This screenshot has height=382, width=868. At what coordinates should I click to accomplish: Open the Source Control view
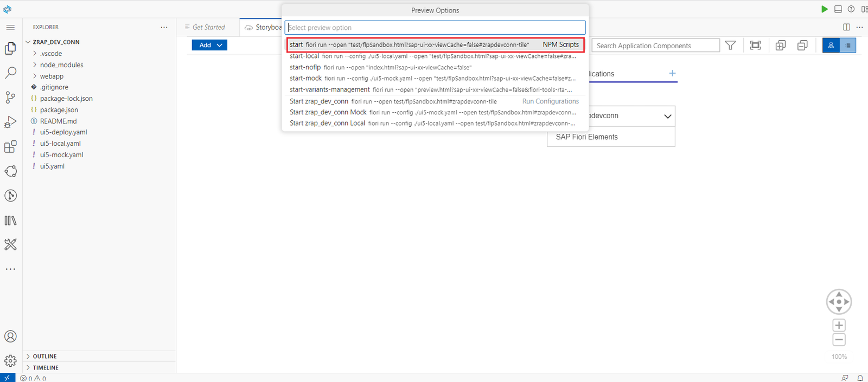pyautogui.click(x=10, y=97)
